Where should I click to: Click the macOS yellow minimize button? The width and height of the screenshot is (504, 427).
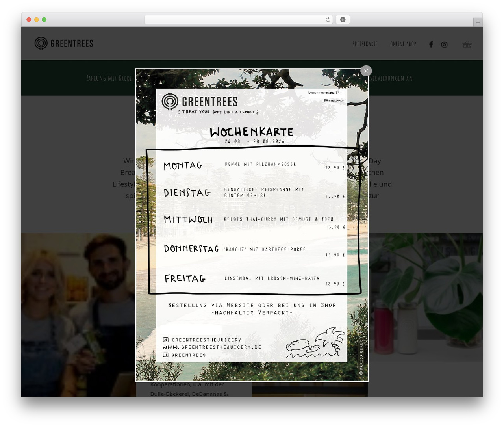click(37, 20)
